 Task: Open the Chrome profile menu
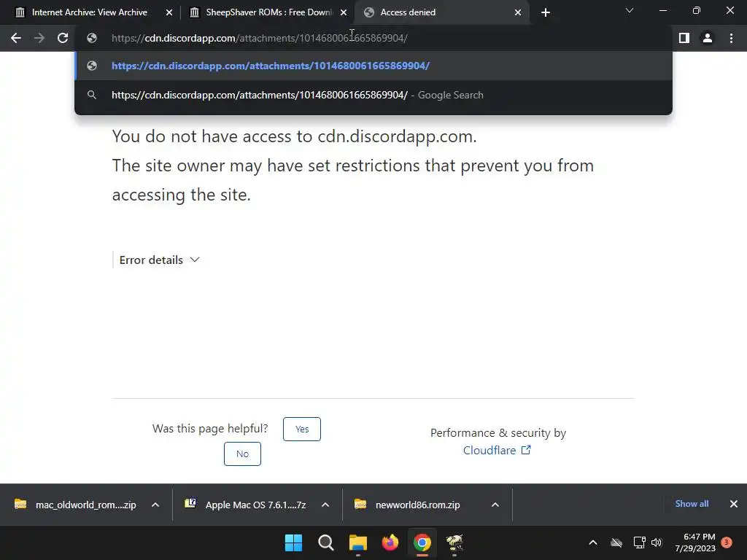(x=708, y=38)
